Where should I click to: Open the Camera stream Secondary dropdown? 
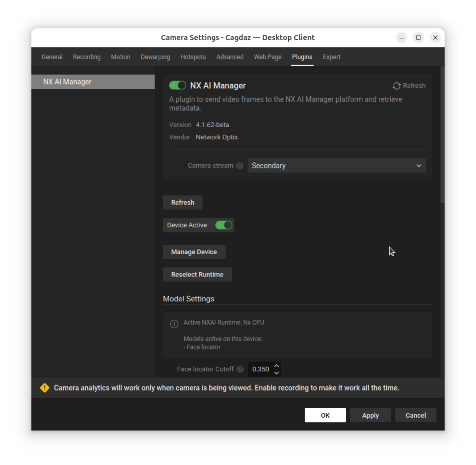click(x=336, y=166)
